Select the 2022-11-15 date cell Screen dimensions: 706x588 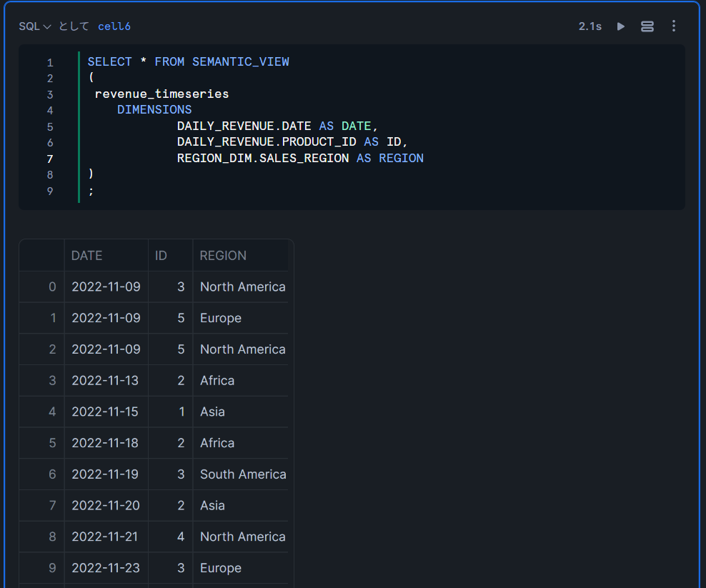pos(106,412)
